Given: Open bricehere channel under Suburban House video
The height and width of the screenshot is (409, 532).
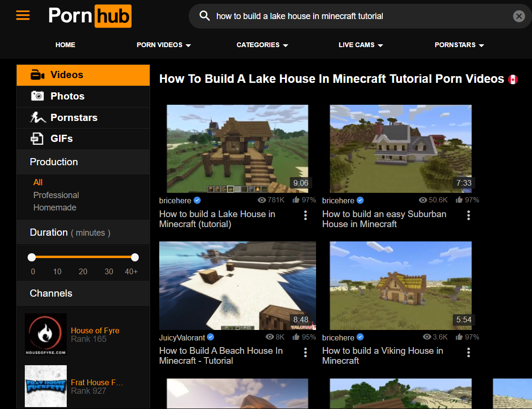Looking at the screenshot, I should [x=338, y=200].
